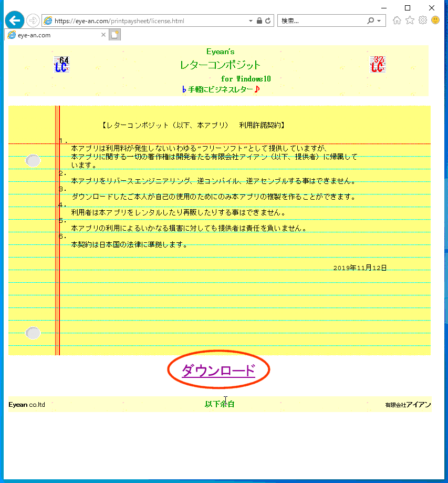The image size is (448, 483).
Task: Maximize the browser window
Action: pos(408,8)
